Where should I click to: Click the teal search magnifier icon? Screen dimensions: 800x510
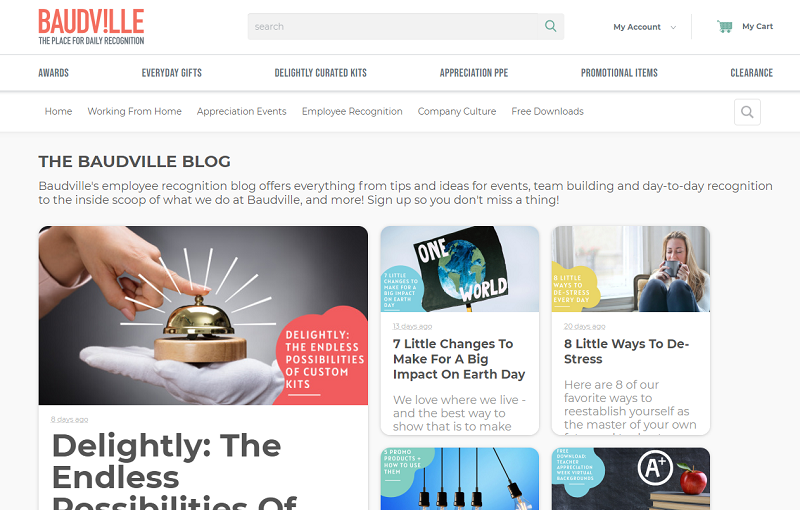pos(551,26)
